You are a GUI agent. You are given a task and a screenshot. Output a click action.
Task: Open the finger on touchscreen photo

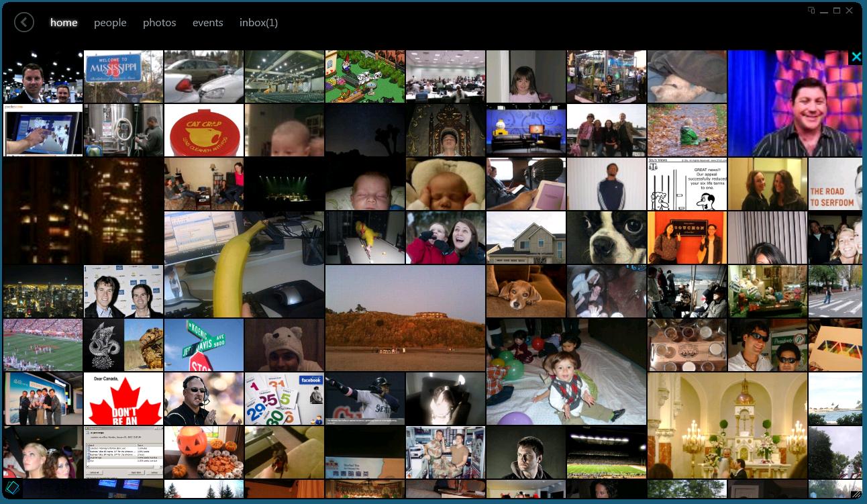pyautogui.click(x=43, y=130)
